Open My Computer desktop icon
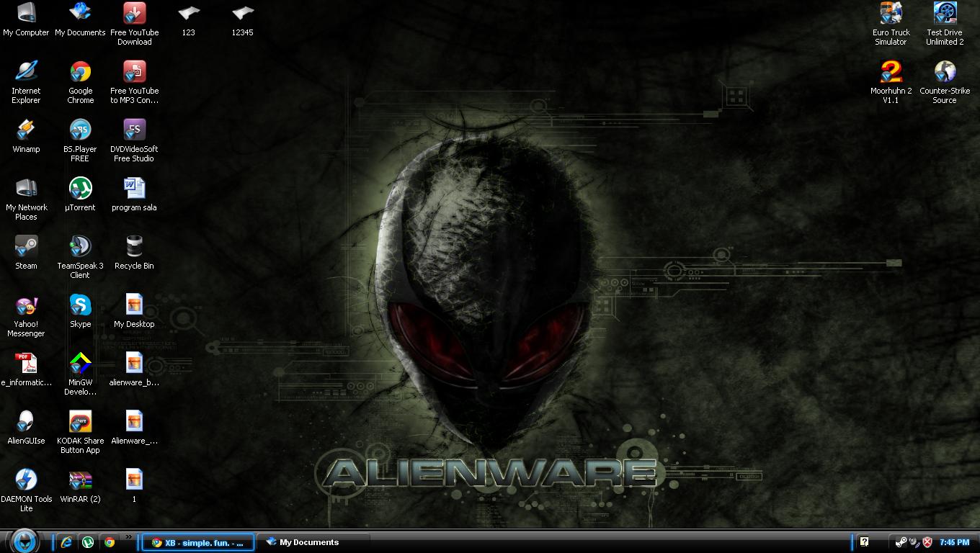 tap(26, 19)
